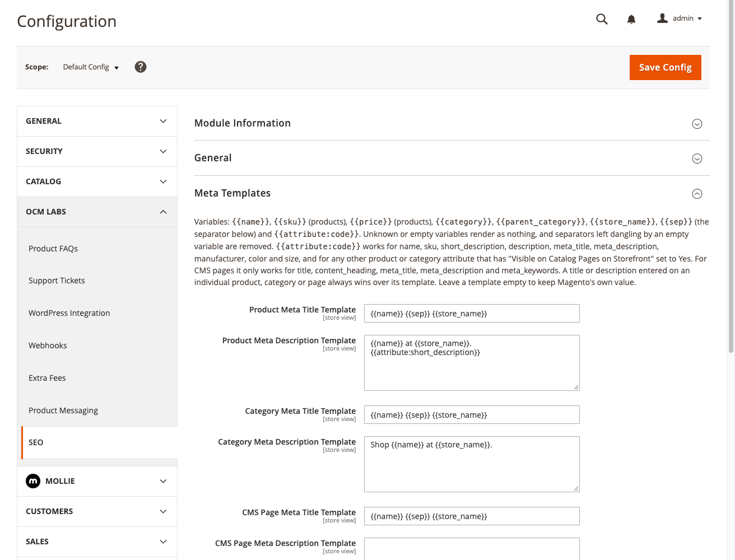Image resolution: width=735 pixels, height=560 pixels.
Task: Expand the CUSTOMERS config tab
Action: [97, 511]
